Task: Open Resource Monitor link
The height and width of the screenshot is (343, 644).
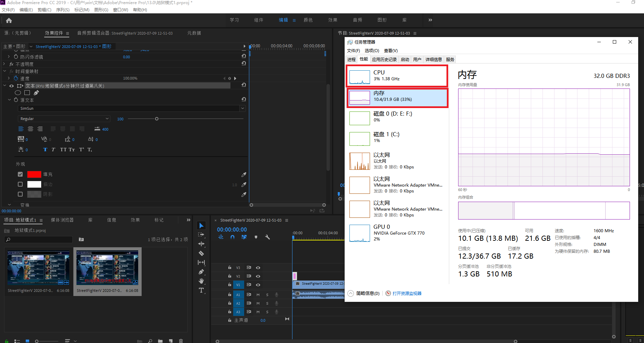Action: pyautogui.click(x=407, y=293)
